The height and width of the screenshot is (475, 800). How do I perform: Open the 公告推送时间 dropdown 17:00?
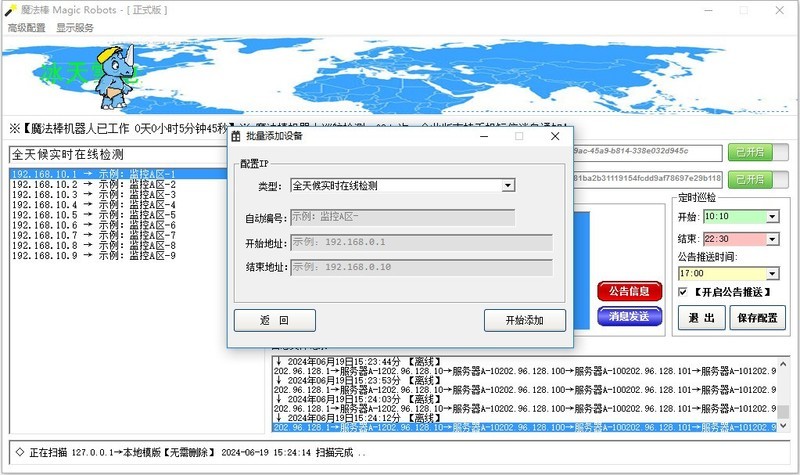(x=772, y=273)
